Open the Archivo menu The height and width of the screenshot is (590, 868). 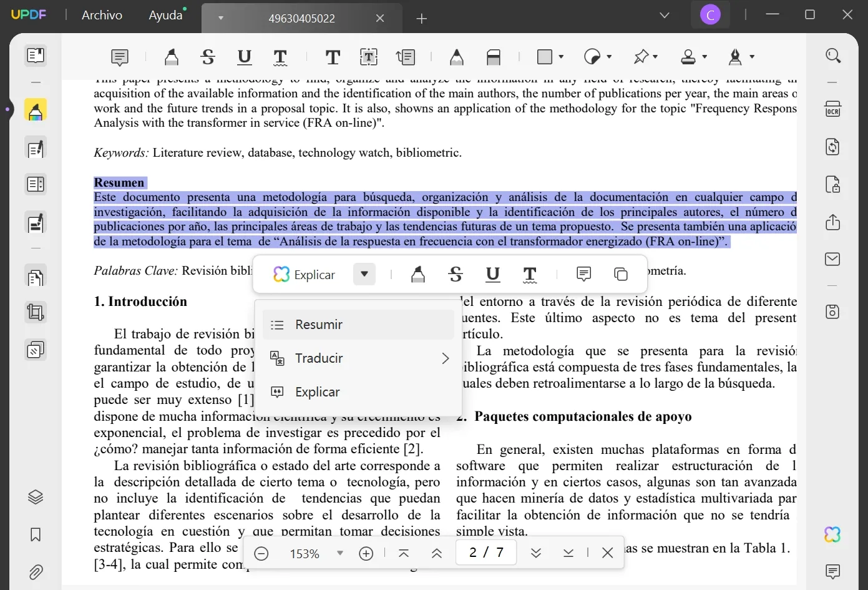click(101, 15)
